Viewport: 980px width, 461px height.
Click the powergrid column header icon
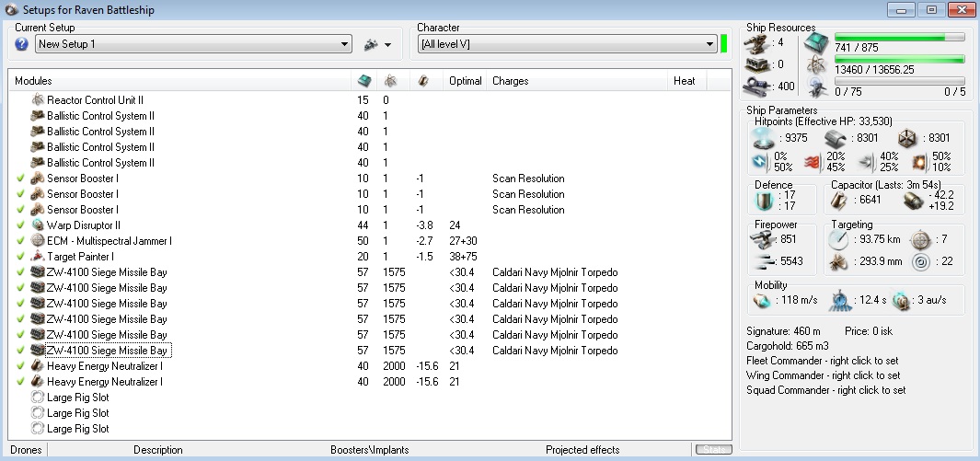coord(390,81)
